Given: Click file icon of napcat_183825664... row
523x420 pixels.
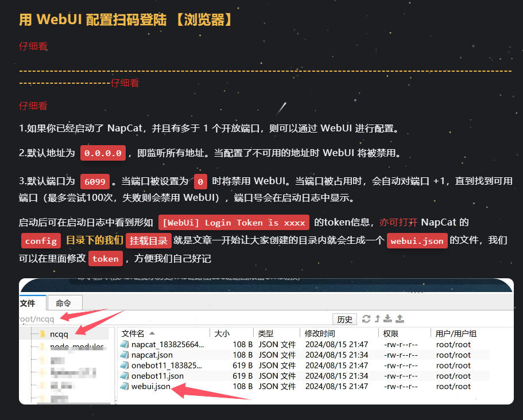Looking at the screenshot, I should click(x=125, y=344).
